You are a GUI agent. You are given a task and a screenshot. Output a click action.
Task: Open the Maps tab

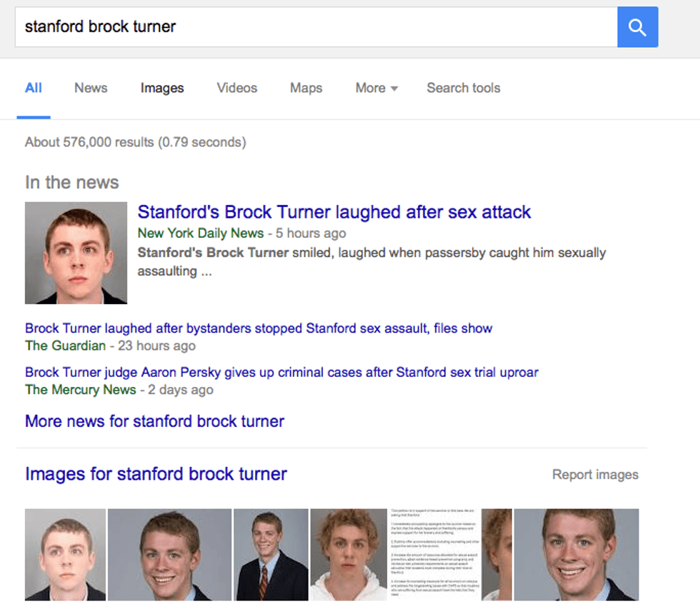pos(306,88)
